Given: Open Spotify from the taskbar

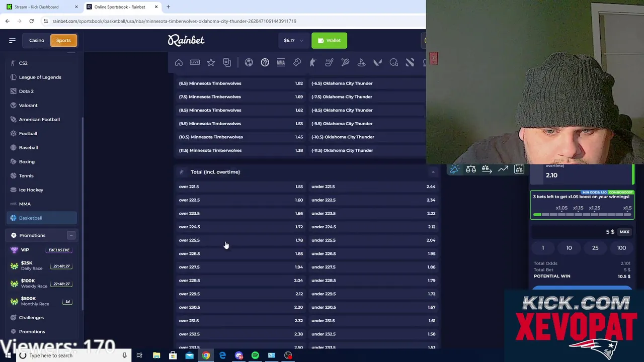Looking at the screenshot, I should 255,355.
